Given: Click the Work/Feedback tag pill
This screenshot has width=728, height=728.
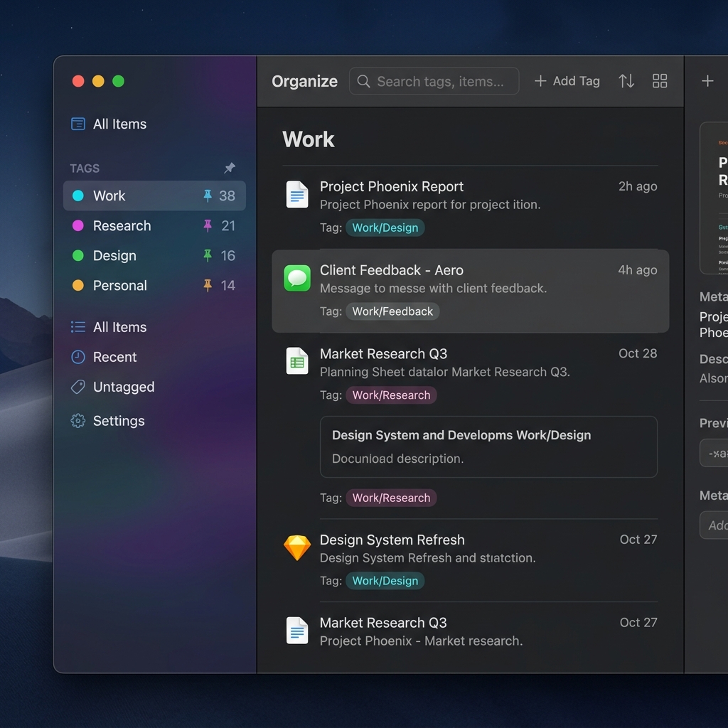Looking at the screenshot, I should pyautogui.click(x=392, y=311).
